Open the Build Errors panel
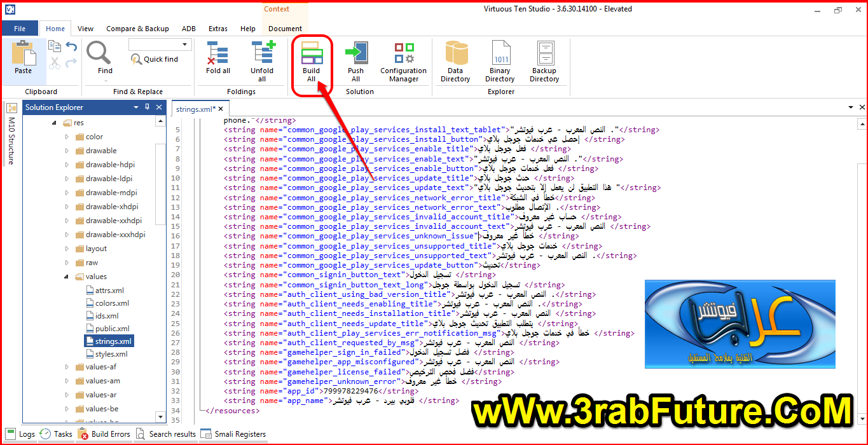The width and height of the screenshot is (868, 445). tap(104, 434)
